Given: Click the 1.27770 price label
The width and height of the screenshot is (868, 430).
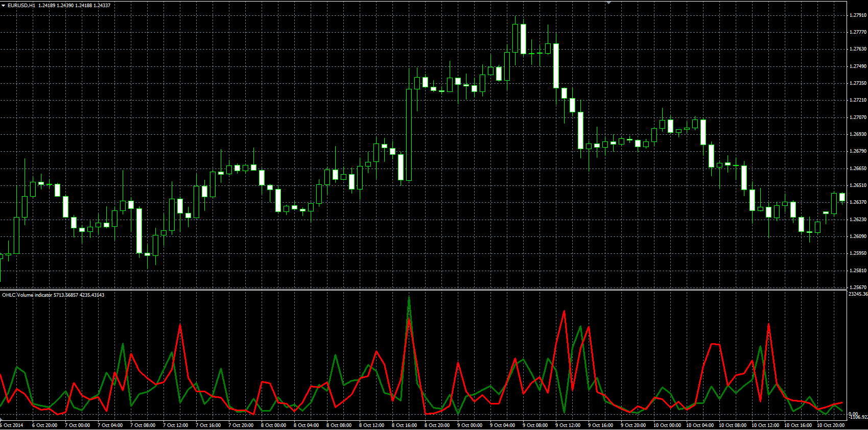Looking at the screenshot, I should point(858,32).
